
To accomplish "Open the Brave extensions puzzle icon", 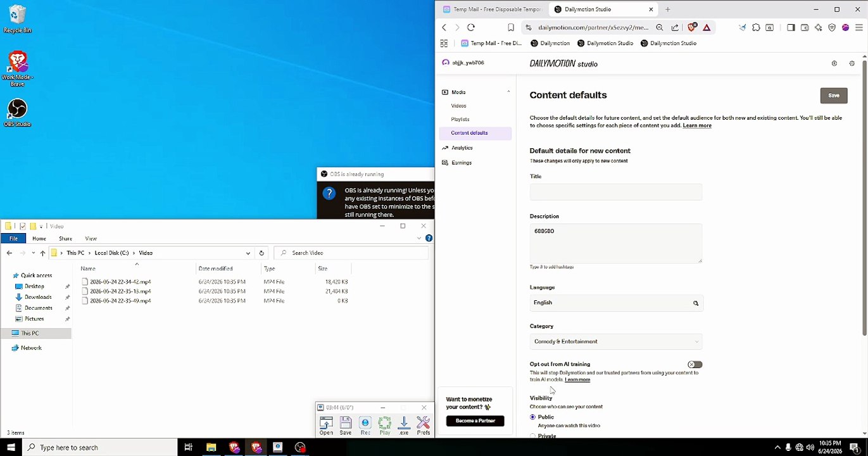I will pyautogui.click(x=756, y=27).
